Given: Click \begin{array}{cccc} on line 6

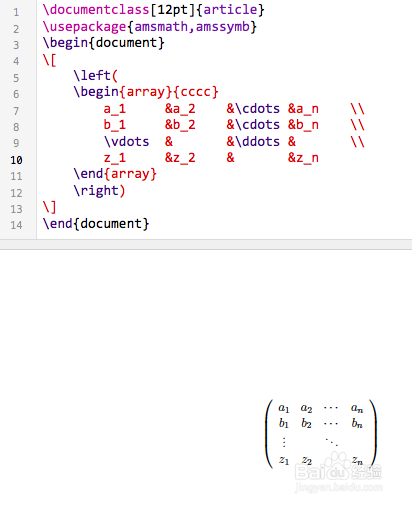Looking at the screenshot, I should click(x=146, y=92).
